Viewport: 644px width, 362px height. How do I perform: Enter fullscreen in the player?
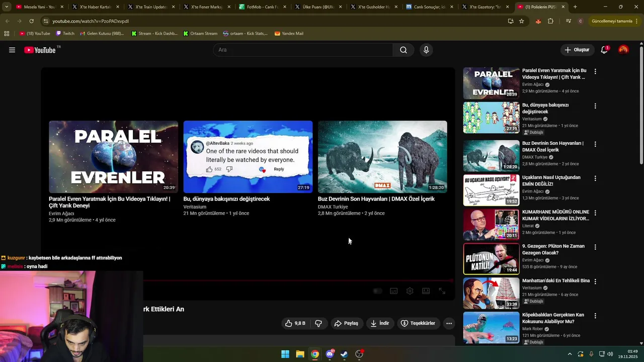click(442, 291)
